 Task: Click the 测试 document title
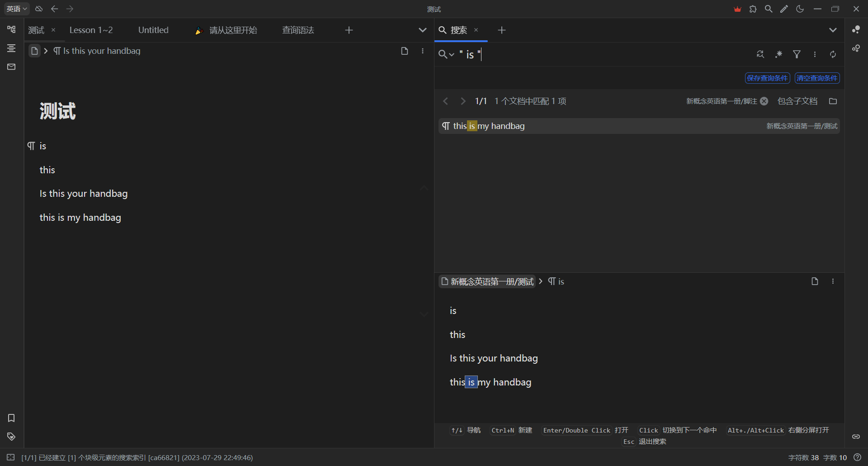click(x=57, y=111)
